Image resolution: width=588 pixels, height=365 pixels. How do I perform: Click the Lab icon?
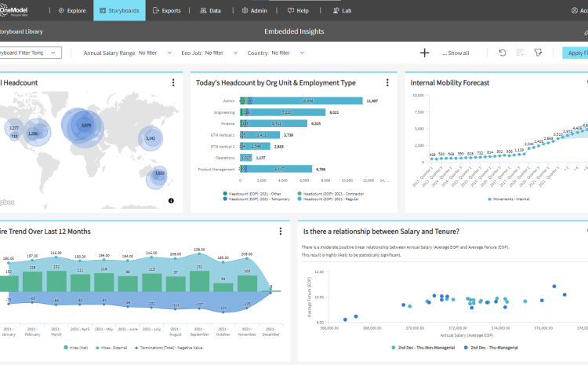click(x=336, y=10)
